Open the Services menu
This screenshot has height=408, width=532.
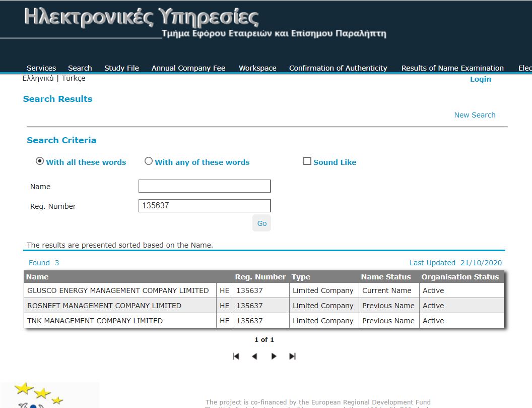coord(41,68)
